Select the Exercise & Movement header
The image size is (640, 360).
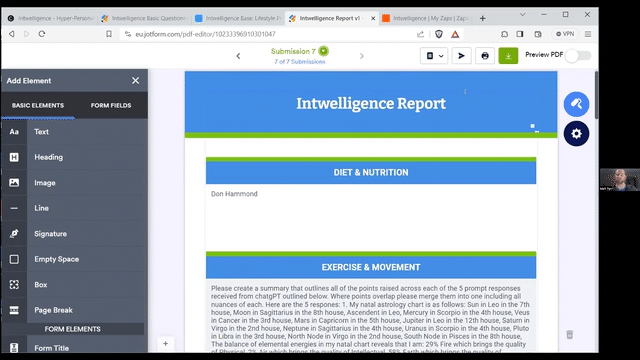(x=371, y=267)
